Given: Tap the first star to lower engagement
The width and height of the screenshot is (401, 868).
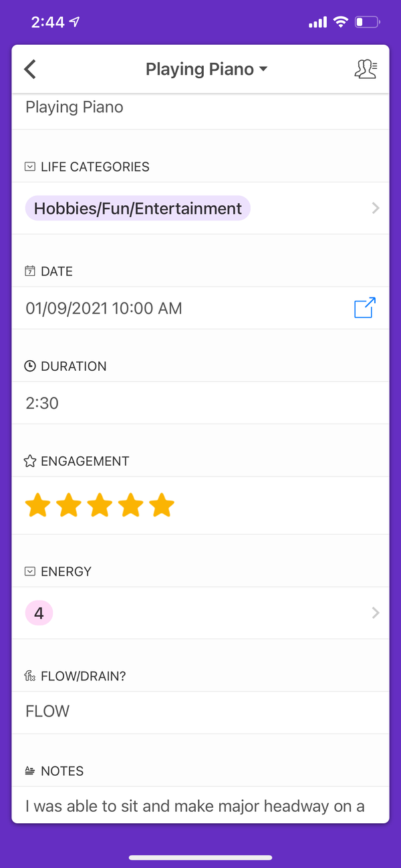Looking at the screenshot, I should tap(38, 505).
